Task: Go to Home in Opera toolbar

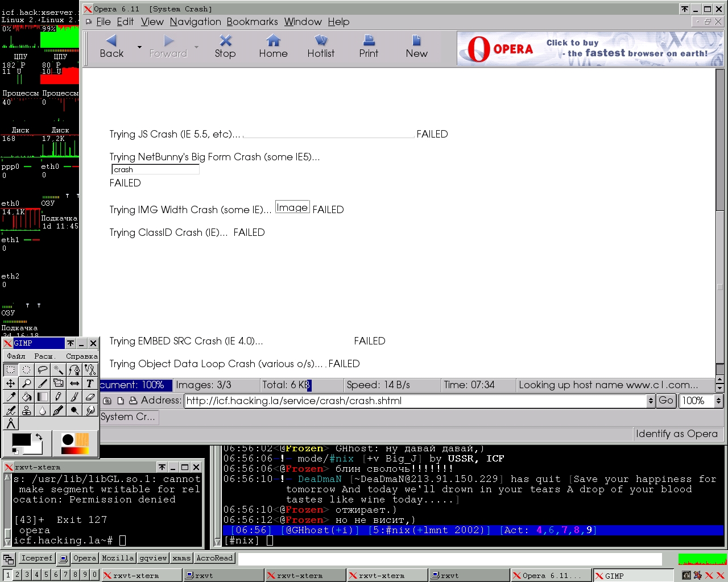Action: click(273, 47)
